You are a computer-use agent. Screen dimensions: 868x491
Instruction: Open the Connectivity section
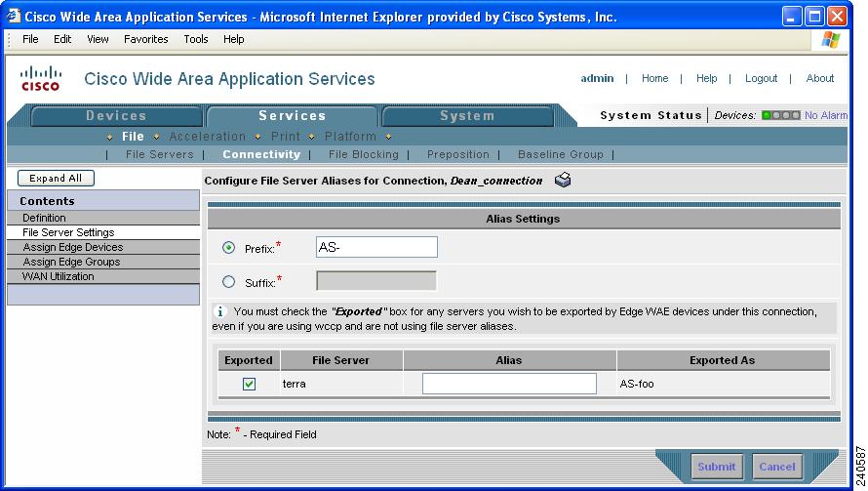(x=261, y=154)
